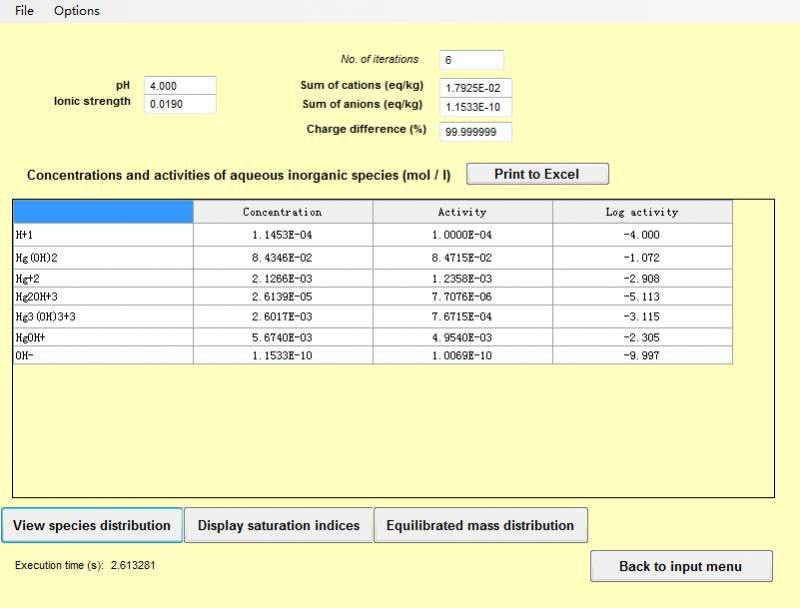Click the Execution time value 2.613281
Viewport: 800px width, 608px height.
click(133, 565)
